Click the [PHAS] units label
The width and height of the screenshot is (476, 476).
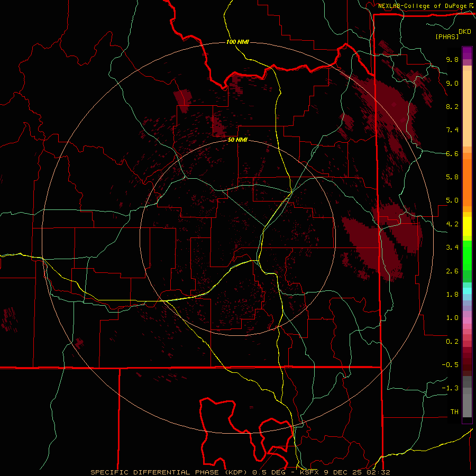(447, 36)
